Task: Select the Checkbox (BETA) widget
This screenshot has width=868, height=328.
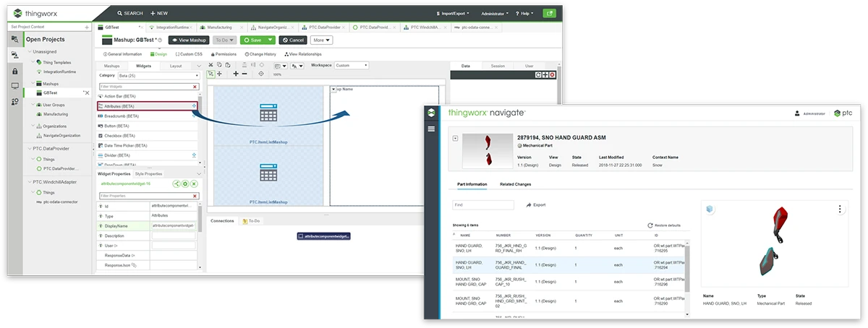Action: point(147,135)
